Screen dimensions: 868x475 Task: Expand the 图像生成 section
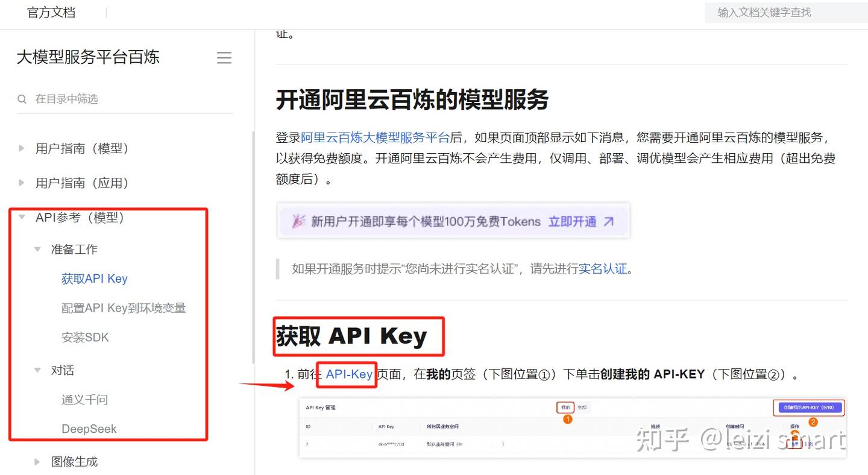click(37, 462)
